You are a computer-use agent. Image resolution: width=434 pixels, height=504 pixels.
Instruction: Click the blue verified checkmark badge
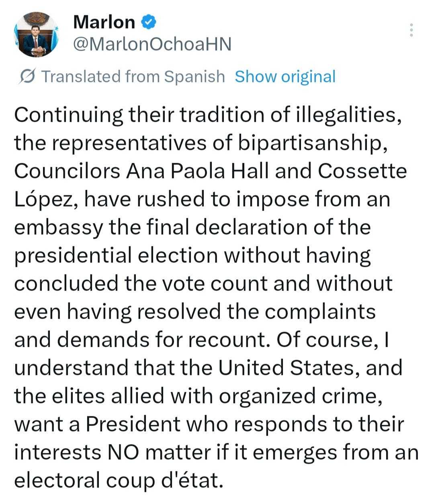coord(148,22)
